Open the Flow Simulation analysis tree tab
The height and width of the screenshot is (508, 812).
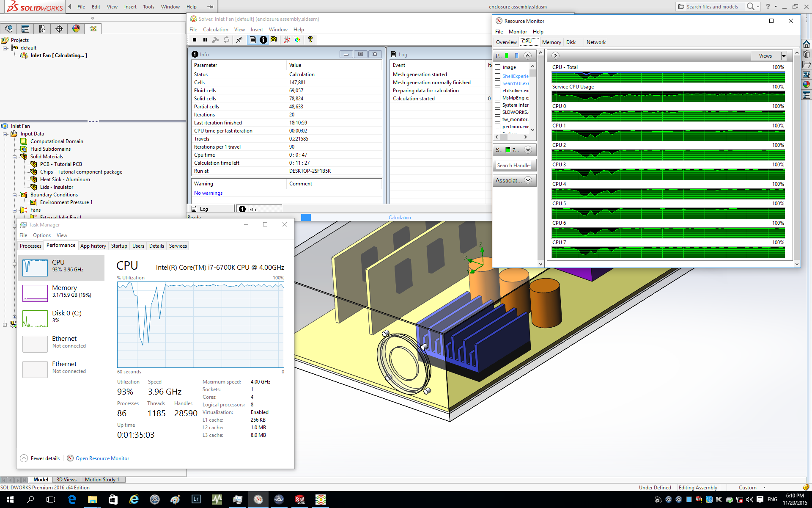(x=93, y=29)
